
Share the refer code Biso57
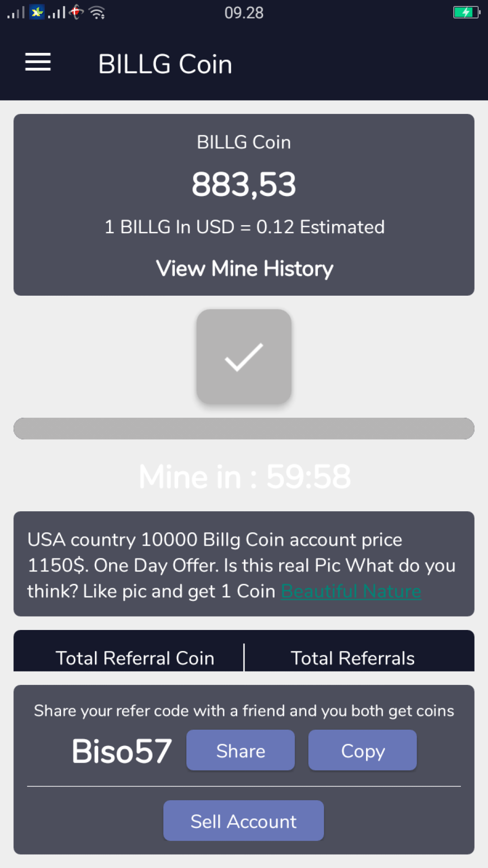click(x=241, y=750)
